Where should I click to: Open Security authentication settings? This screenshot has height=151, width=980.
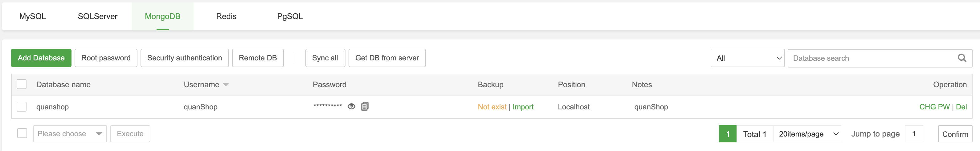(185, 58)
